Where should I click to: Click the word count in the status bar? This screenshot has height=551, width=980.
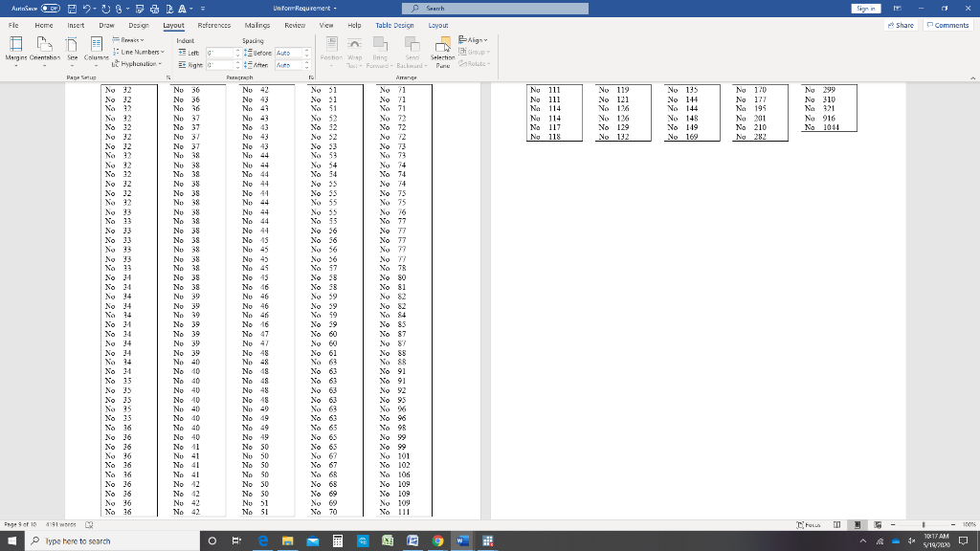click(x=60, y=525)
